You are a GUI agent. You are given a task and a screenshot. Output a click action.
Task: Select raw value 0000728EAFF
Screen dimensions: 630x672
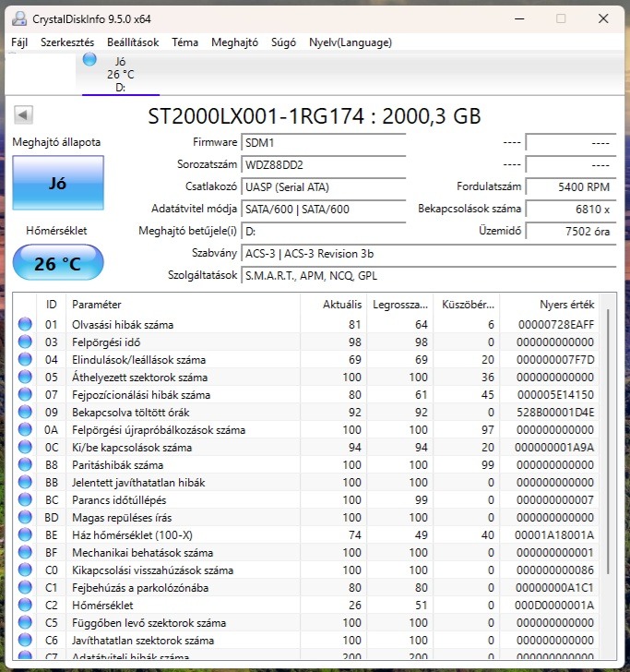pyautogui.click(x=556, y=325)
